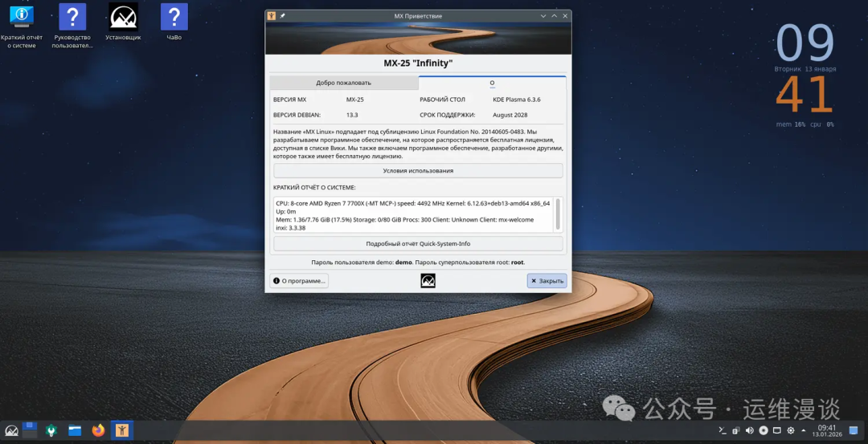Click the KDE Plasma 6.3.6 value
This screenshot has width=868, height=444.
[x=517, y=100]
